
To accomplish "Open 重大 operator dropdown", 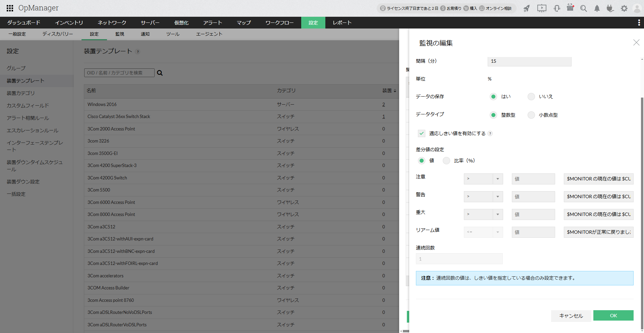I will pyautogui.click(x=483, y=214).
